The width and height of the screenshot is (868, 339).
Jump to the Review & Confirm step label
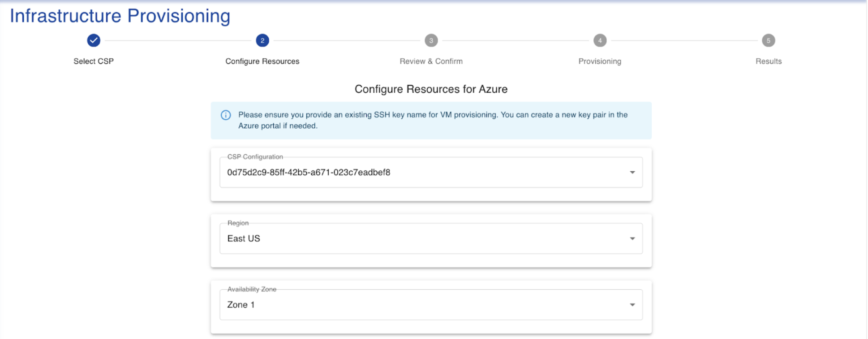(x=431, y=61)
